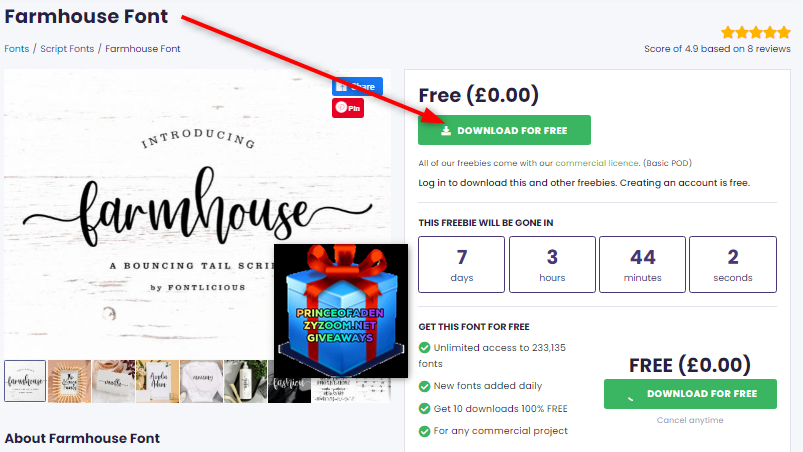The width and height of the screenshot is (803, 452).
Task: Select the white sweatshirt preview thumbnail
Action: [201, 381]
